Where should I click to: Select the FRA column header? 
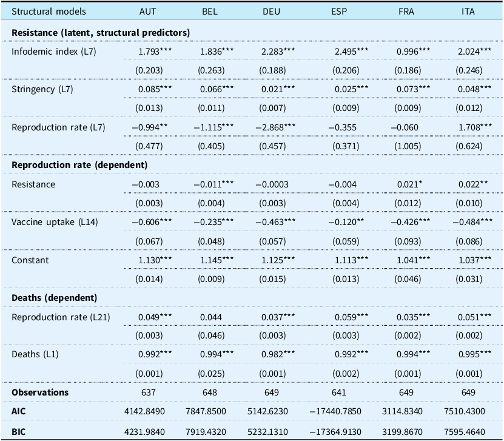coord(406,12)
